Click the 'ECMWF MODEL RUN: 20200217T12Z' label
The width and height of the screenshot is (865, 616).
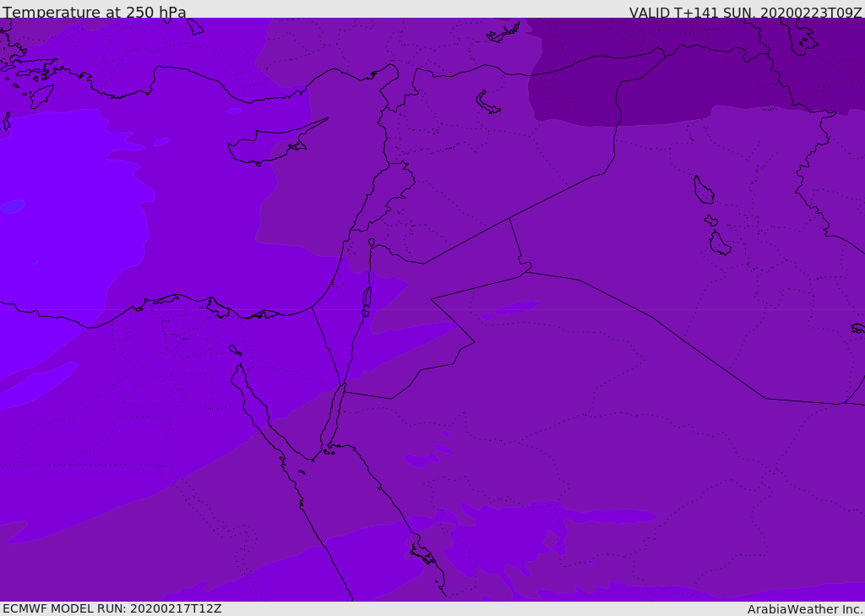(x=112, y=608)
